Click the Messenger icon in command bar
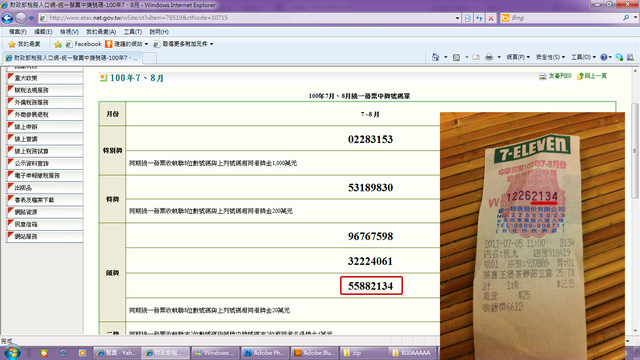Screen dimensions: 640x360 [619, 57]
